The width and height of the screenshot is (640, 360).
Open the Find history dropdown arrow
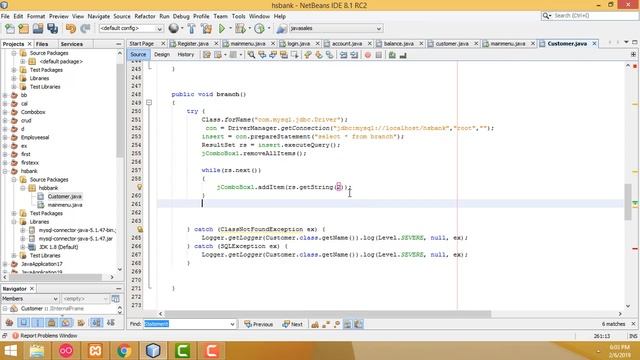click(x=232, y=324)
